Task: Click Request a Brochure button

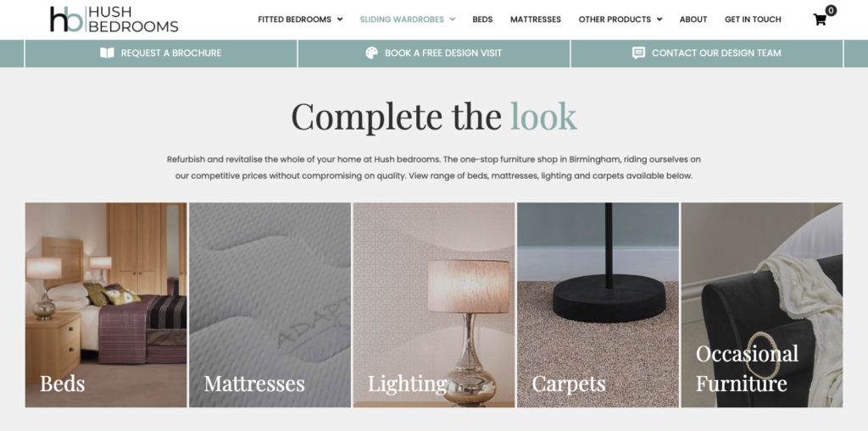Action: point(161,53)
